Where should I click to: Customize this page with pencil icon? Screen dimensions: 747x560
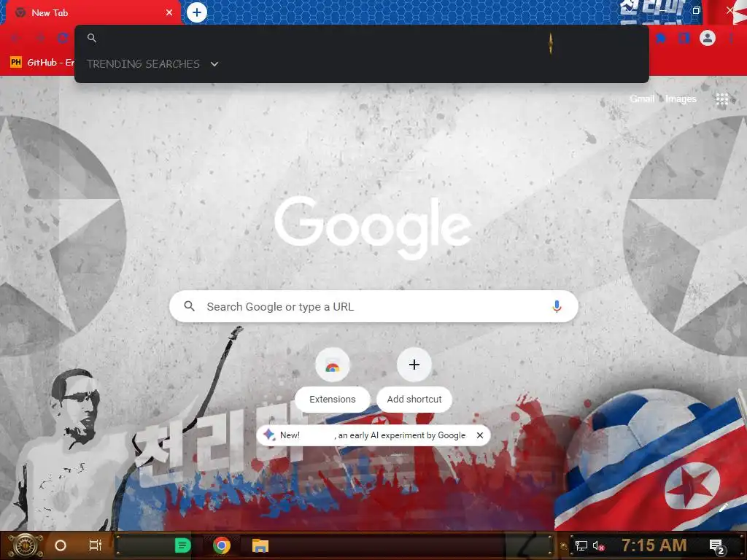[x=724, y=507]
